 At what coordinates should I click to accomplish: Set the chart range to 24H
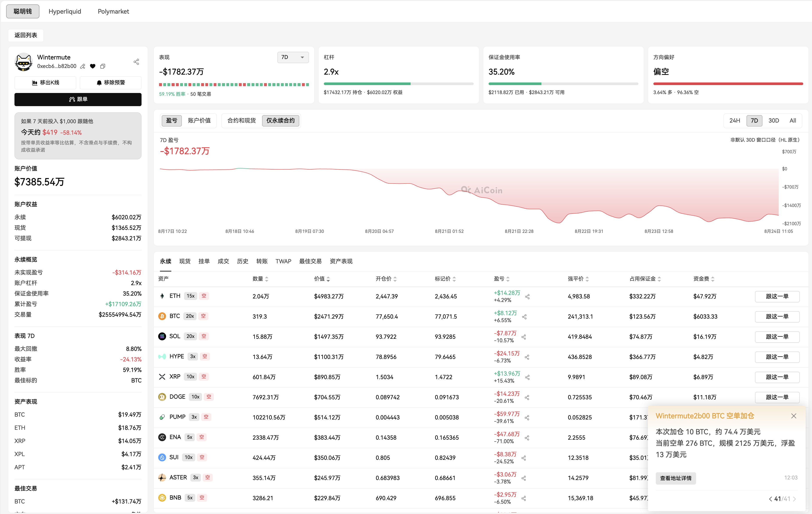point(734,120)
